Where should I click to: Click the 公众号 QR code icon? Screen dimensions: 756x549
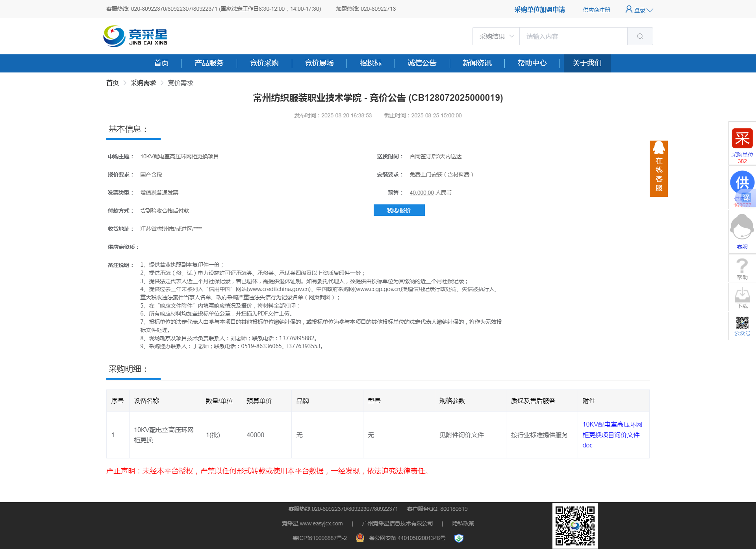click(742, 323)
